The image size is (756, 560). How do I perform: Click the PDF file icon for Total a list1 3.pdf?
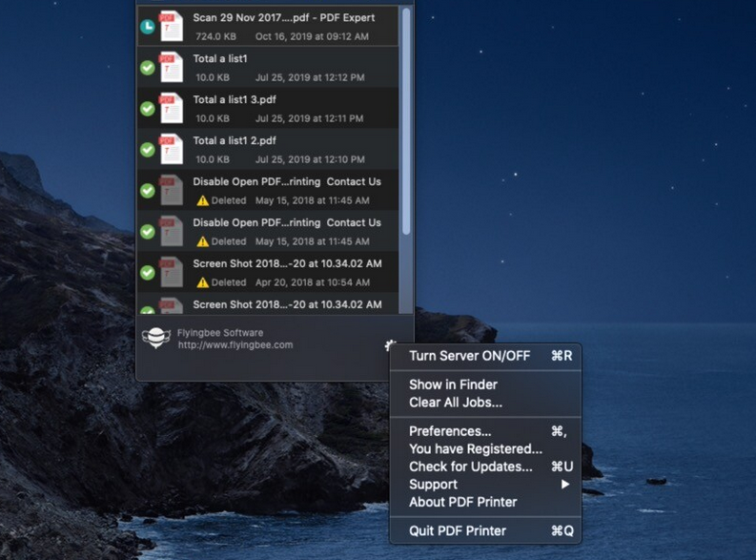(x=172, y=108)
